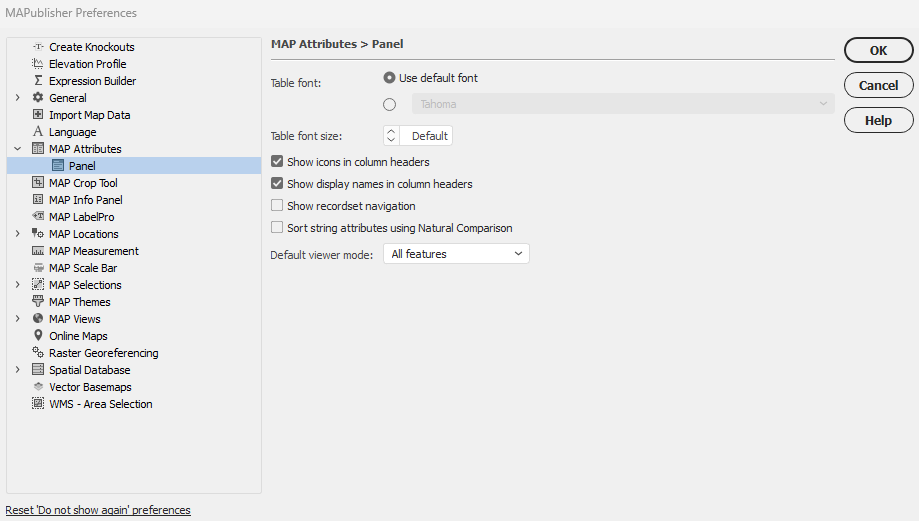Open the Default viewer mode dropdown
This screenshot has height=521, width=919.
pos(457,254)
